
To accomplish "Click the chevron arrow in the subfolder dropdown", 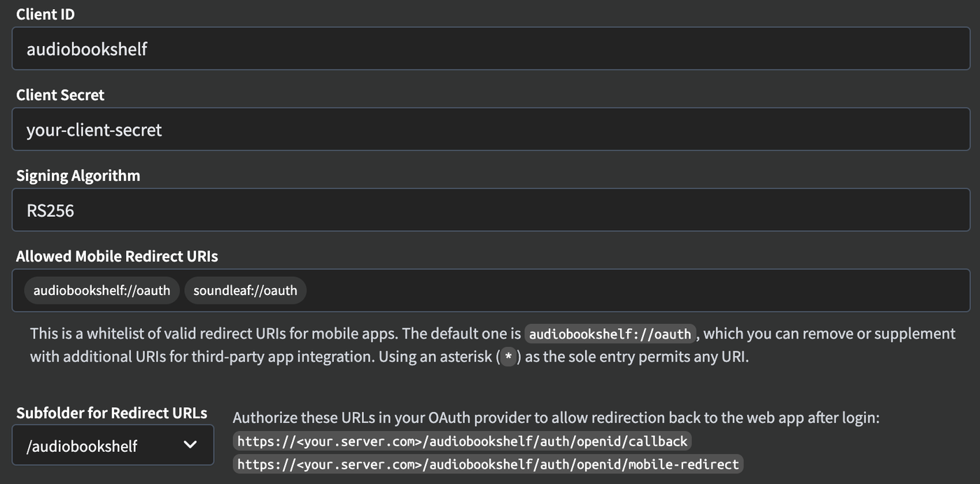I will (190, 445).
